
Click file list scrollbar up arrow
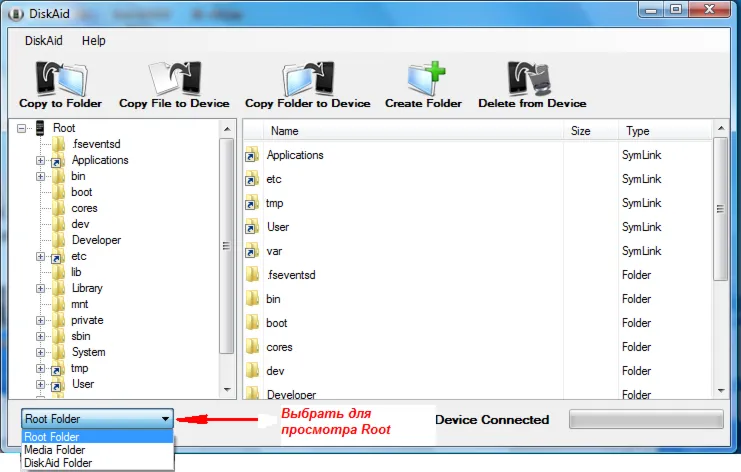coord(721,128)
